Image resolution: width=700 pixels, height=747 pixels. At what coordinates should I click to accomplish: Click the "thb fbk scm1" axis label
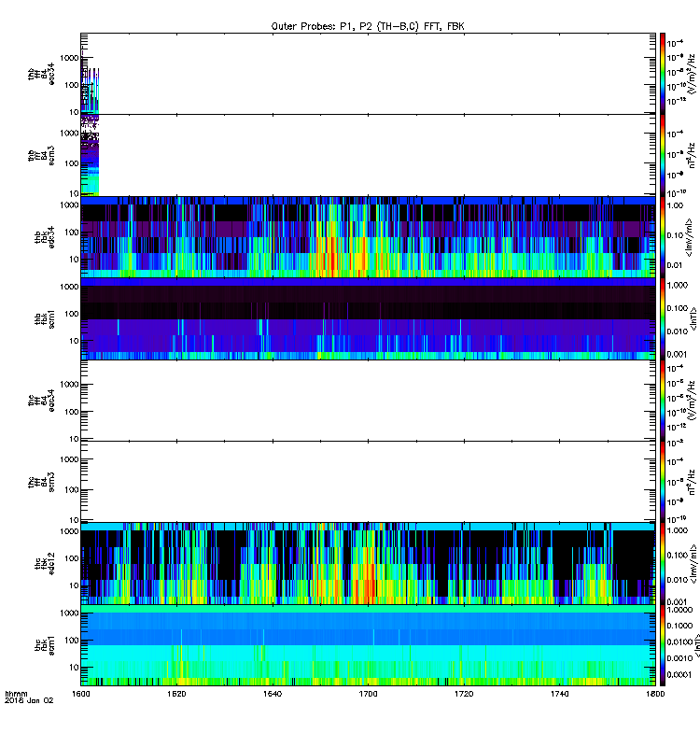point(44,318)
